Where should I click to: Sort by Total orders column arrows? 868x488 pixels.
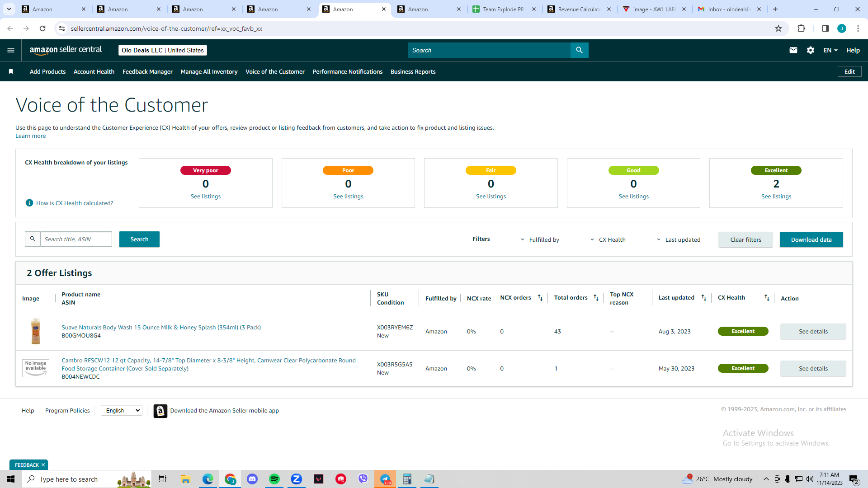(596, 297)
